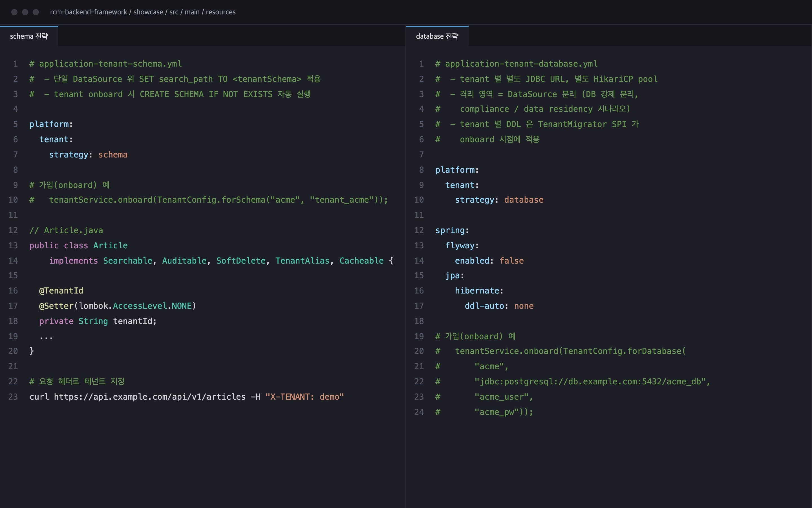
Task: Switch to the 'schema 전략' tab
Action: coord(29,36)
